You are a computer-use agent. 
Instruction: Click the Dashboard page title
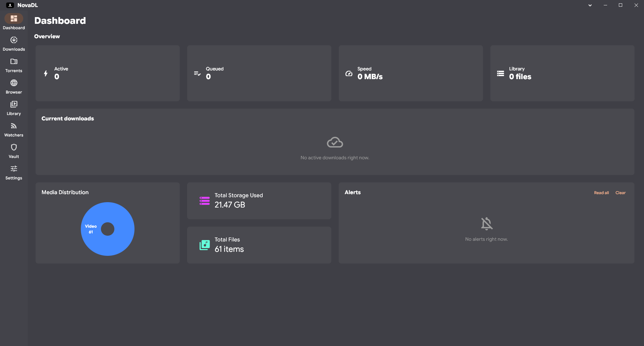[60, 20]
